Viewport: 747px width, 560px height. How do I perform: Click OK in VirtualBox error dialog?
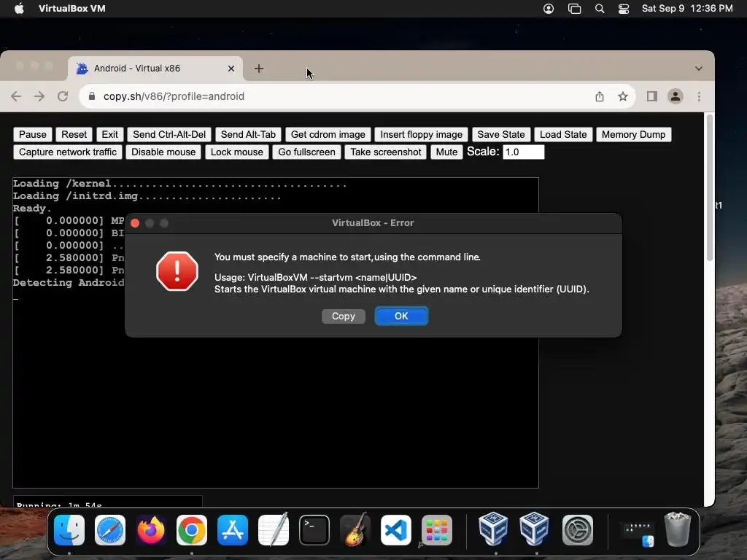point(401,316)
